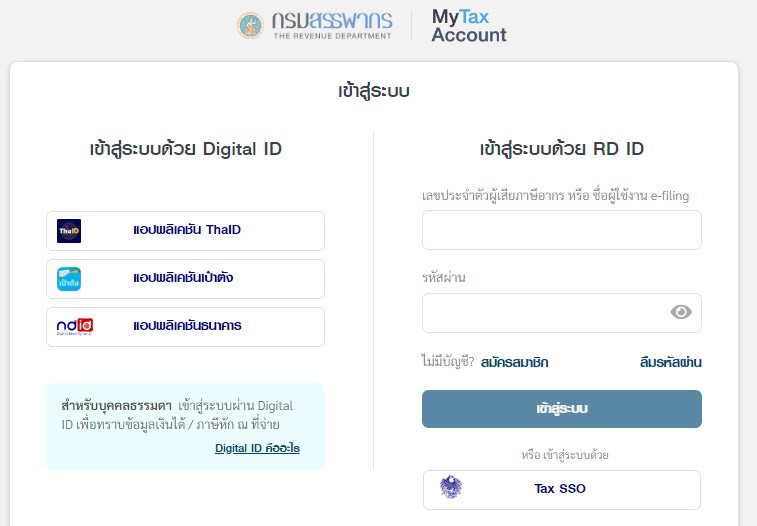Image resolution: width=757 pixels, height=526 pixels.
Task: Click the MyTax Account logo
Action: 469,26
